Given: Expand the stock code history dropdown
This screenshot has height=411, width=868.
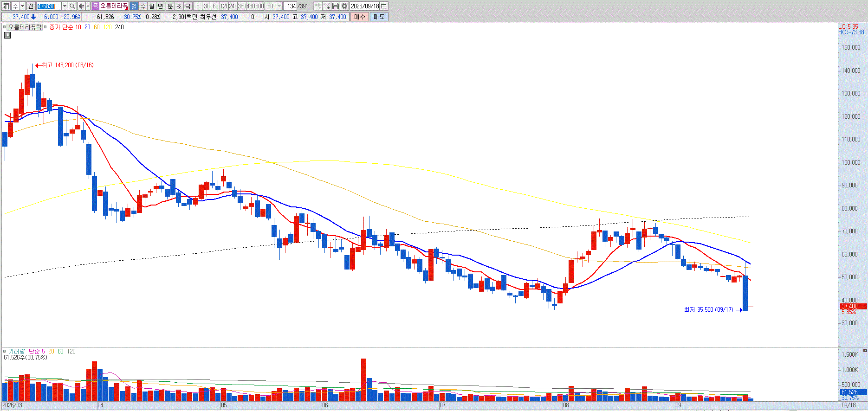Looking at the screenshot, I should (x=65, y=6).
